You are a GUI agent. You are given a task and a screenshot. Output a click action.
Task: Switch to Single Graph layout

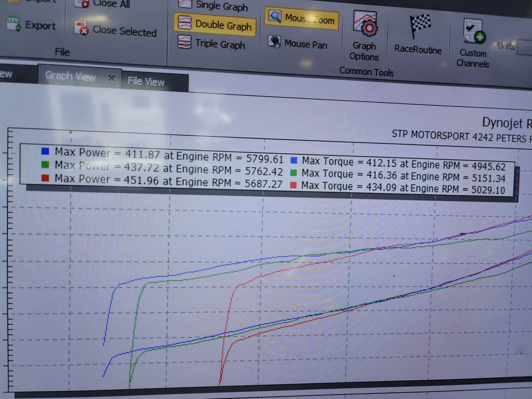point(222,6)
